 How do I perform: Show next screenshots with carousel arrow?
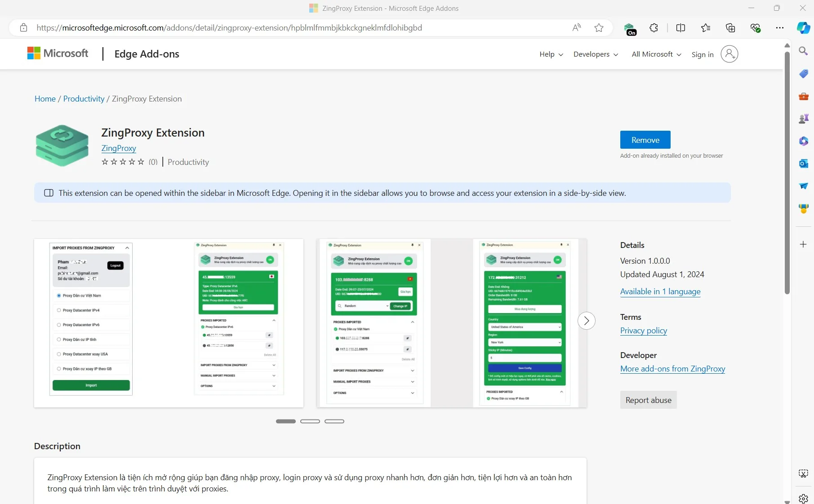[586, 321]
